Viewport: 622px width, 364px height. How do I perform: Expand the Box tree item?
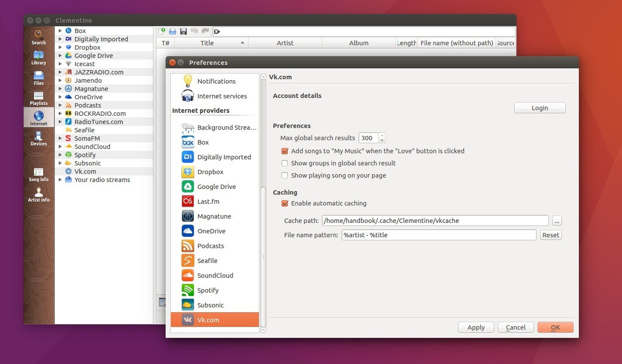coord(61,31)
